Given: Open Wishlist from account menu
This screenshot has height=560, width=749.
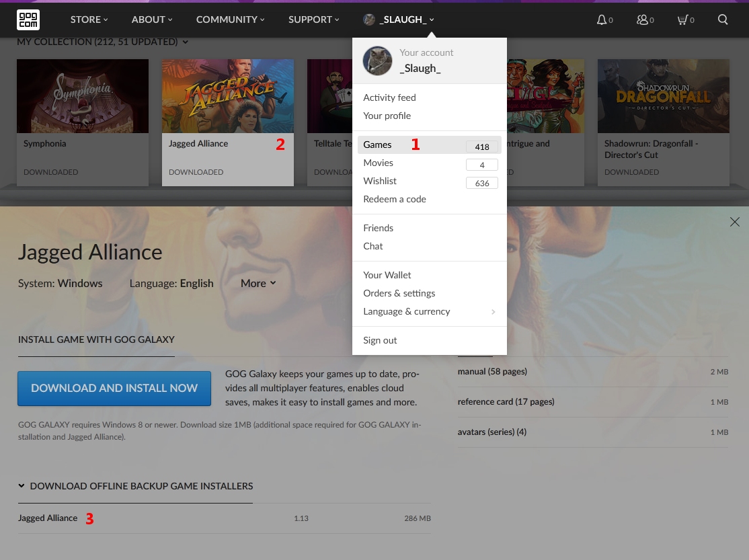Looking at the screenshot, I should tap(430, 181).
